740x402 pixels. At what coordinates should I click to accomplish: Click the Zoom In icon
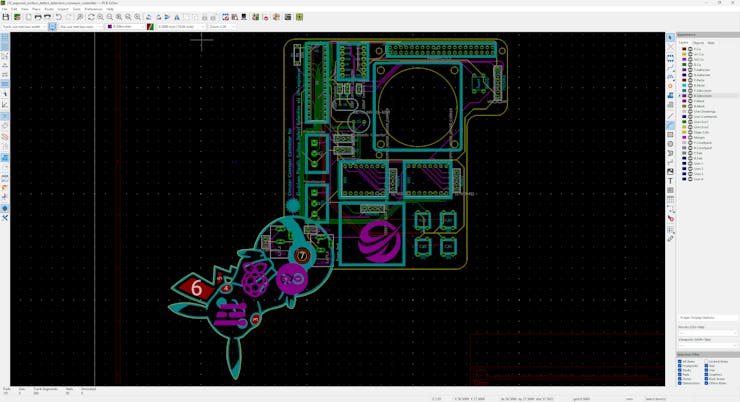pyautogui.click(x=101, y=17)
